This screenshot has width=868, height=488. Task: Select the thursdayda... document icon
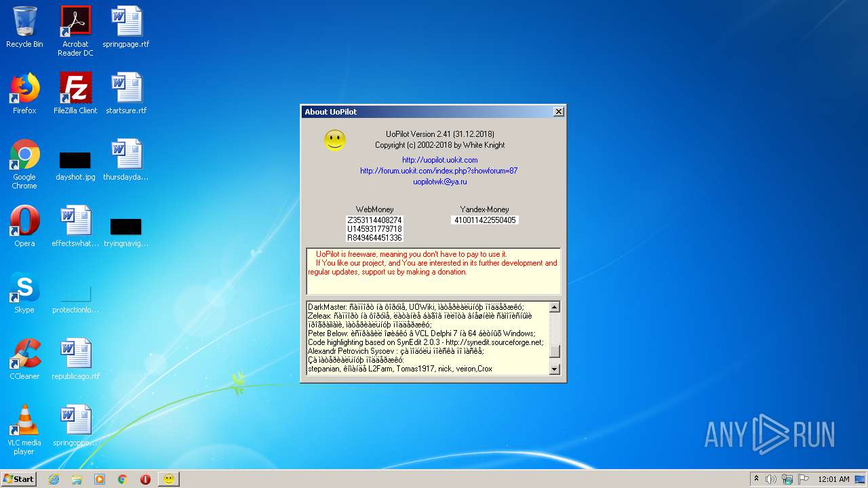pyautogui.click(x=126, y=160)
